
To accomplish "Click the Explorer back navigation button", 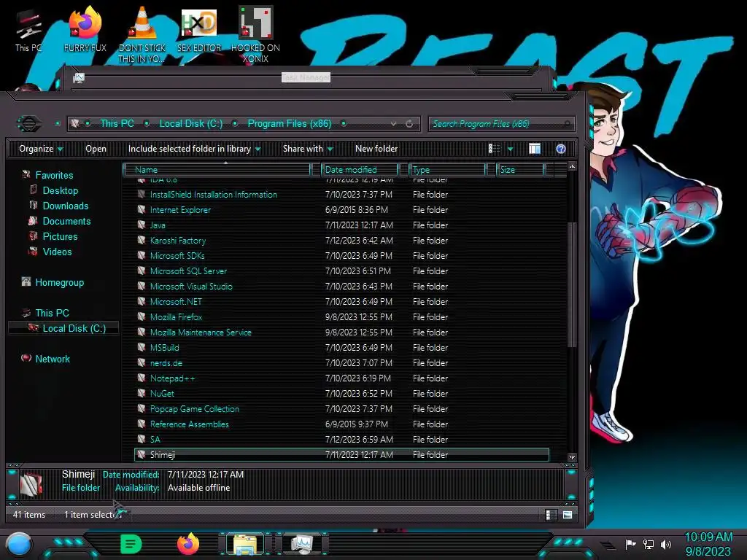I will pyautogui.click(x=29, y=124).
